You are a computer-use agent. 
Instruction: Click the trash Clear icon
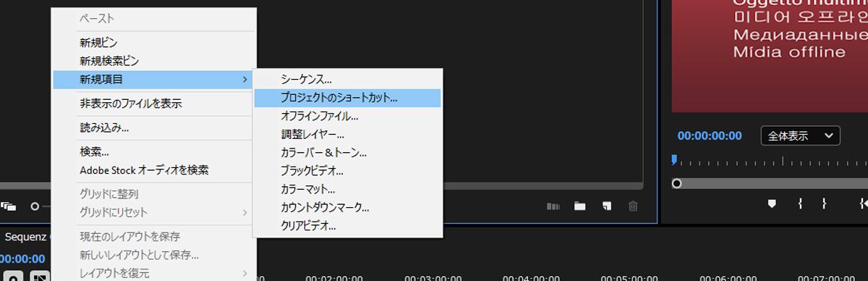pos(633,206)
